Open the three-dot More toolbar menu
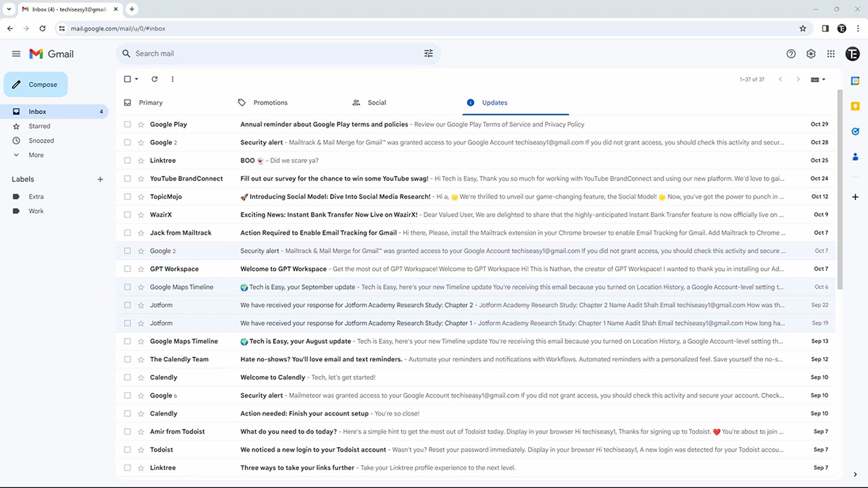Viewport: 868px width, 488px height. pyautogui.click(x=172, y=79)
